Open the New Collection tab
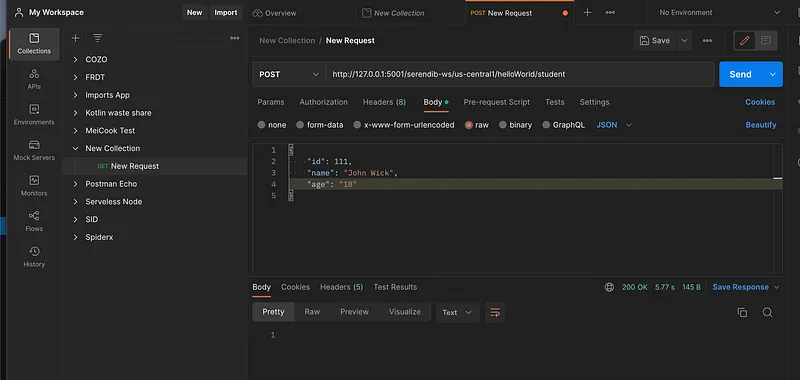800x380 pixels. (393, 13)
